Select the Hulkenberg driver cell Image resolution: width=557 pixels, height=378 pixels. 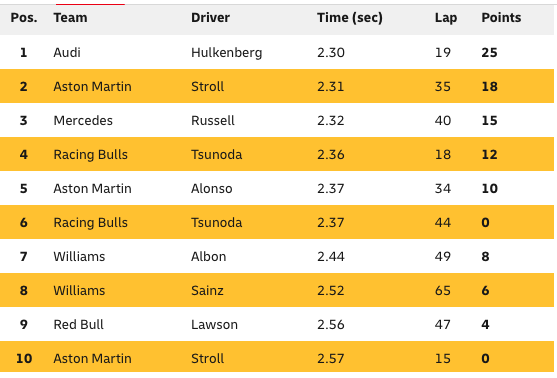tap(227, 53)
